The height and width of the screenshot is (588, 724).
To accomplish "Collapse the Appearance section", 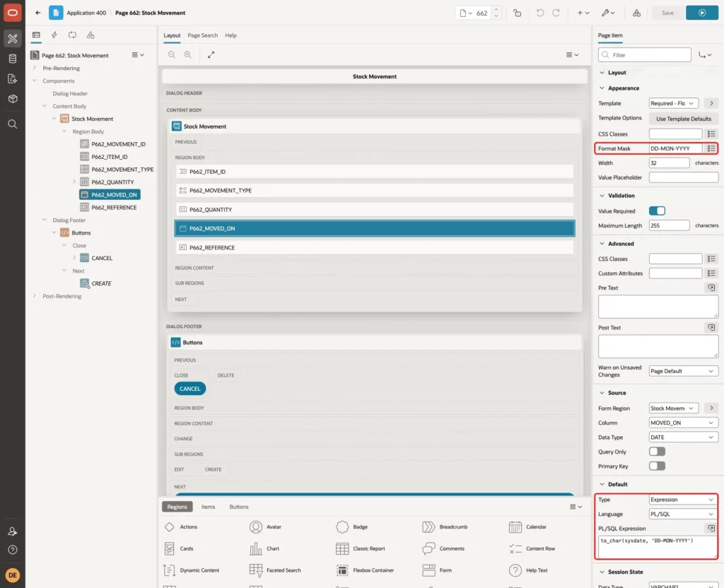I will [602, 88].
